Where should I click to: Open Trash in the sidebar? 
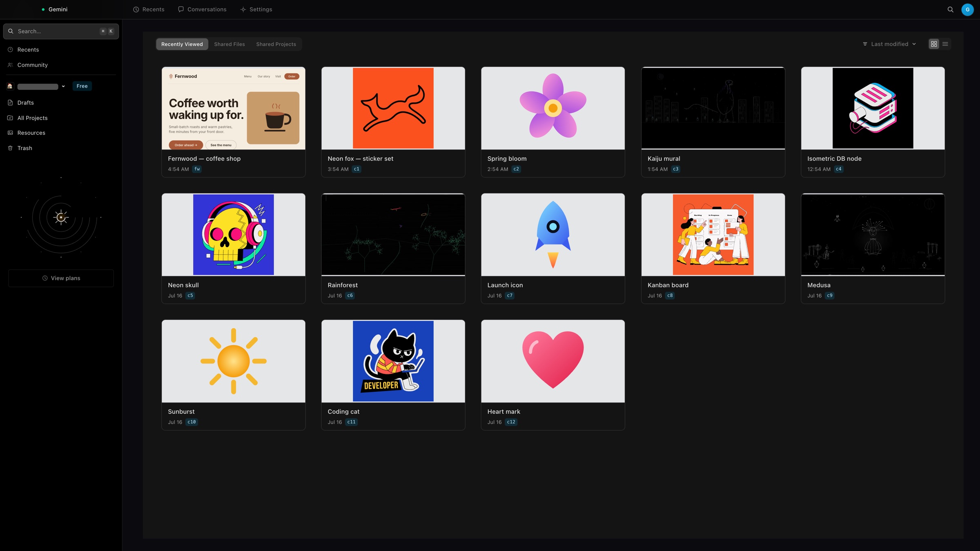click(61, 148)
